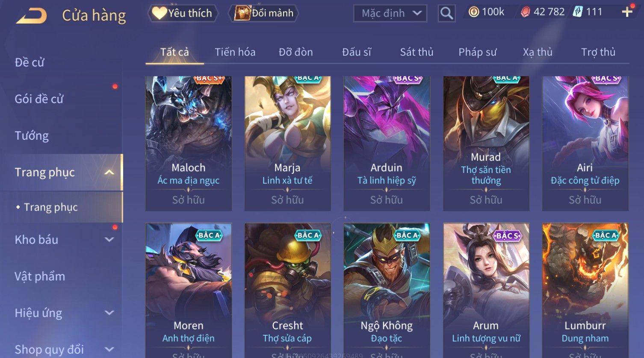Select the Tiến hóa tab
This screenshot has height=358, width=644.
[235, 52]
